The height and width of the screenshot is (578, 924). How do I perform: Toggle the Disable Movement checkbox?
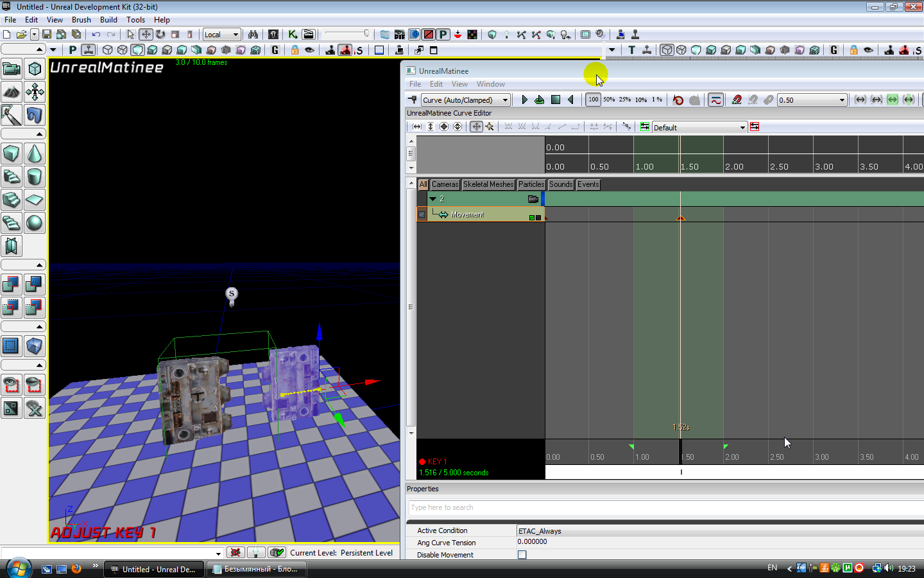[522, 555]
